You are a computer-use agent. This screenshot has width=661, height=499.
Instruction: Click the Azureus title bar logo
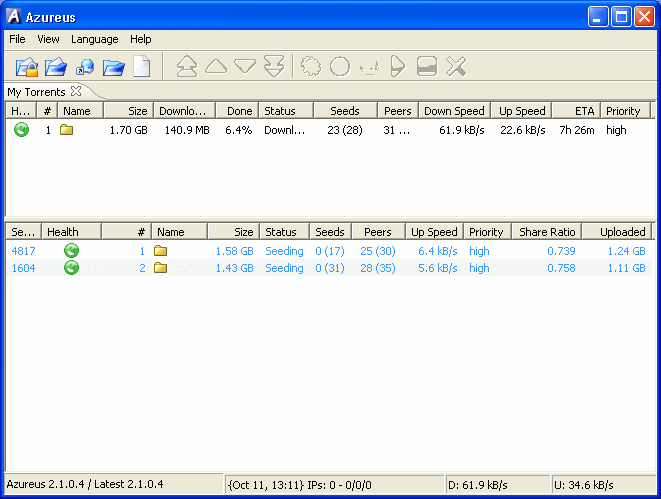tap(13, 16)
